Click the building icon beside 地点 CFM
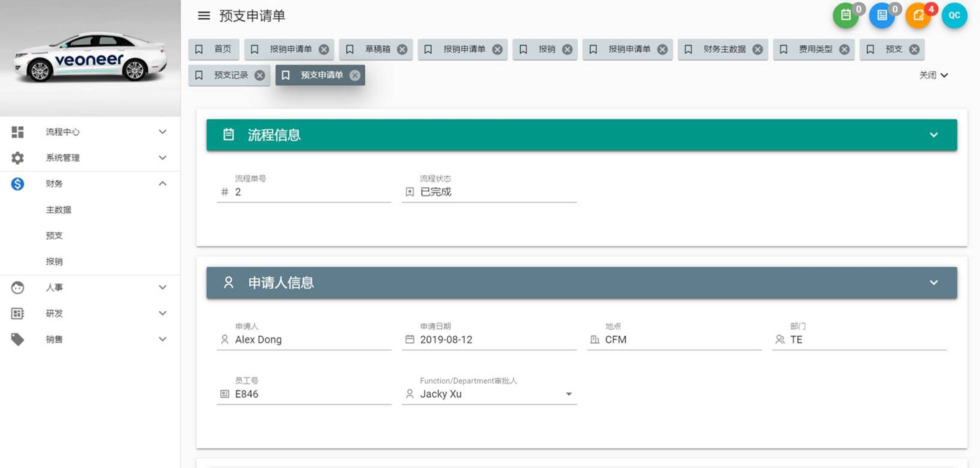980x468 pixels. tap(595, 339)
